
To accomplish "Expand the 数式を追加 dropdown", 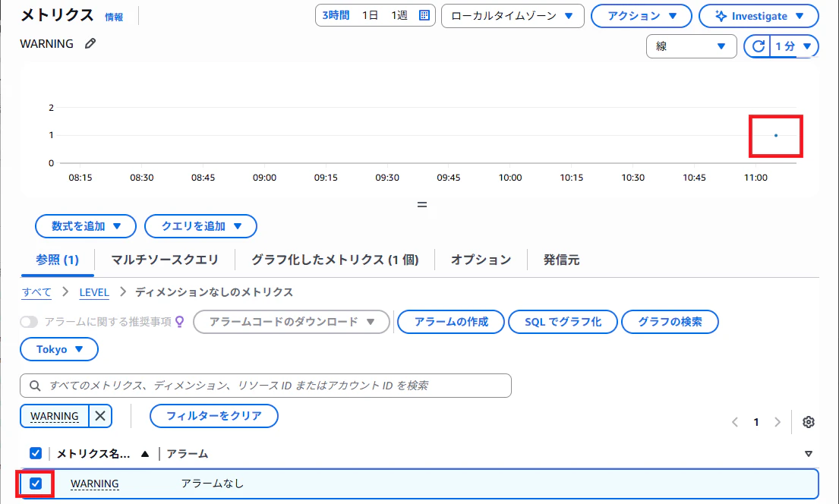I will tap(86, 226).
